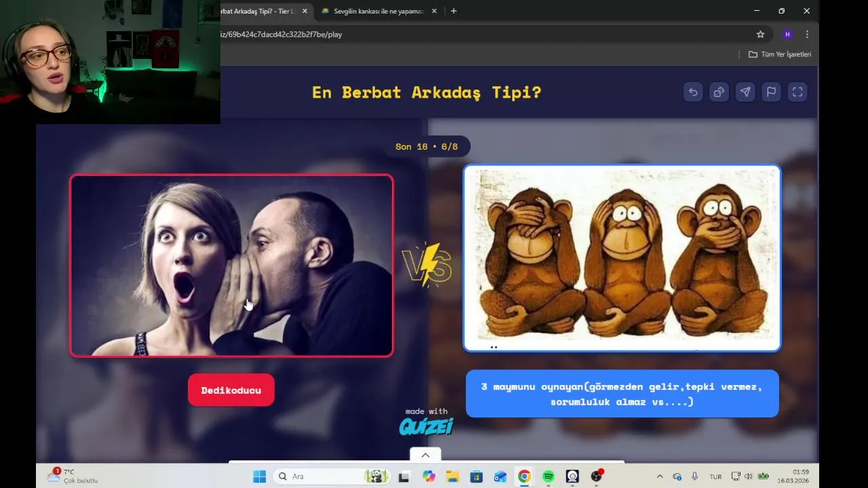Click the undo arrow button in the quiz header

pyautogui.click(x=693, y=92)
